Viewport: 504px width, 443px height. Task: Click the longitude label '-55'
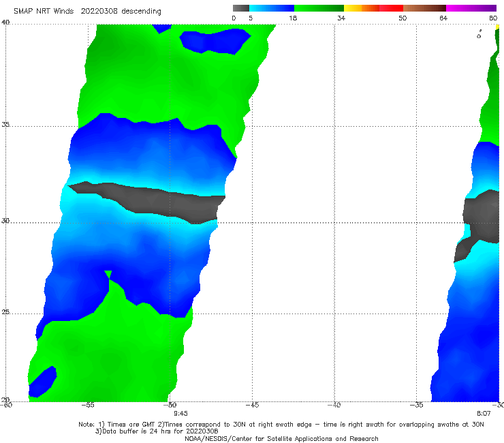click(x=88, y=405)
